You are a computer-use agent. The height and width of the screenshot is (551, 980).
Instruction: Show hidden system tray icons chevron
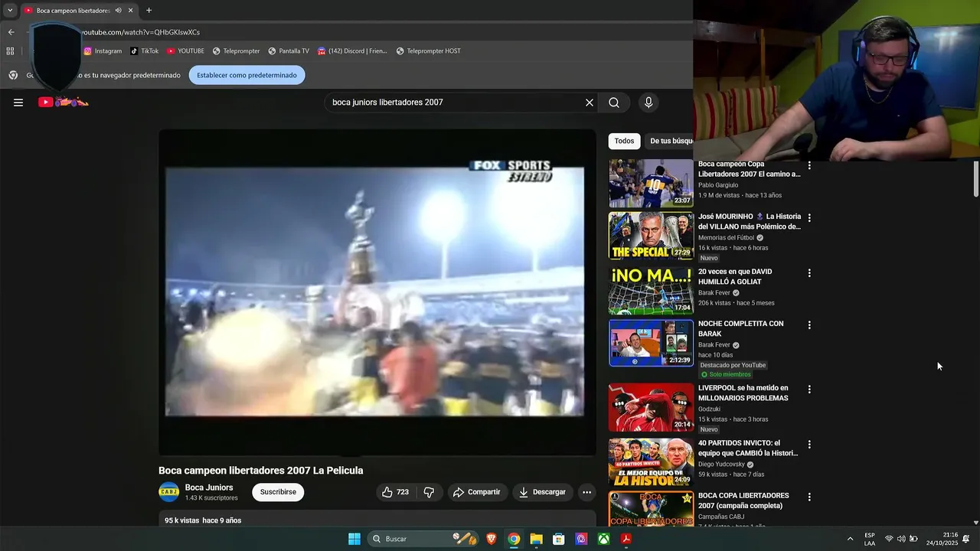[x=850, y=539]
